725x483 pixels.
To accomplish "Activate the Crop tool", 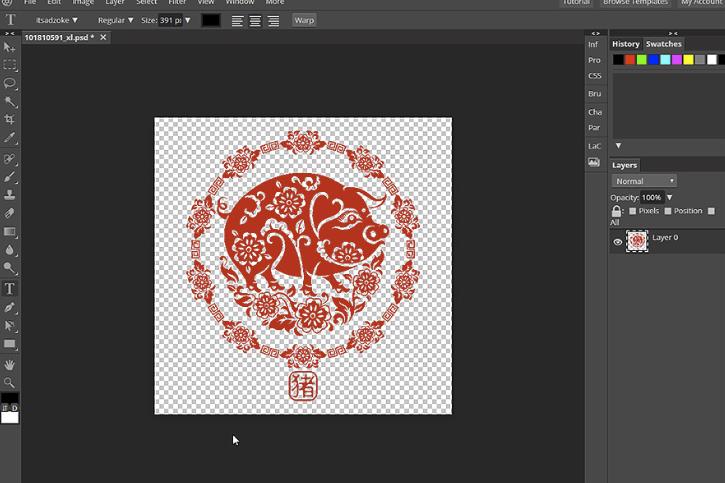I will [x=10, y=119].
